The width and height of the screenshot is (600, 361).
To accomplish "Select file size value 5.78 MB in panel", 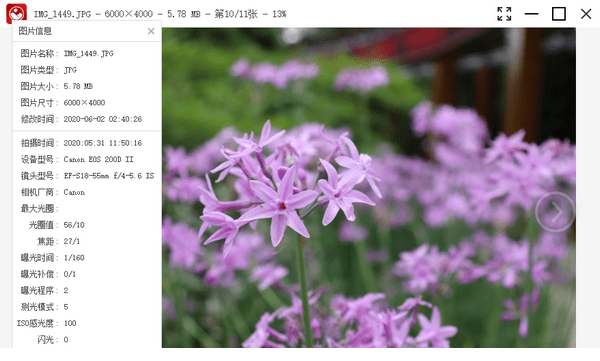I will [78, 87].
